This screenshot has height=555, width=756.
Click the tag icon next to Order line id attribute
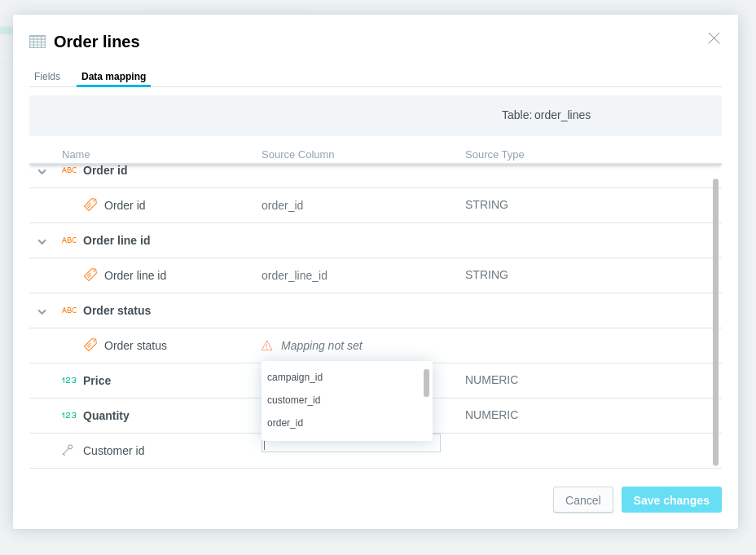(x=90, y=275)
